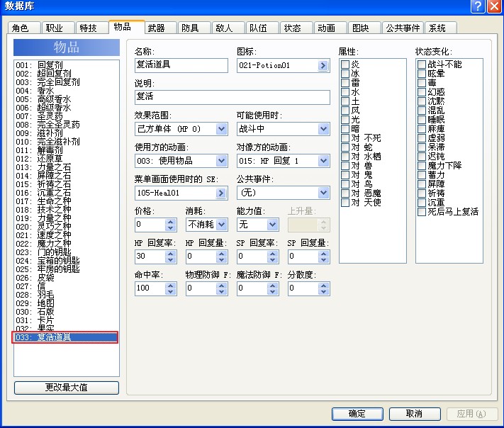Toggle the 暗 attribute checkbox
Screen dimensions: 504x428
coord(345,129)
